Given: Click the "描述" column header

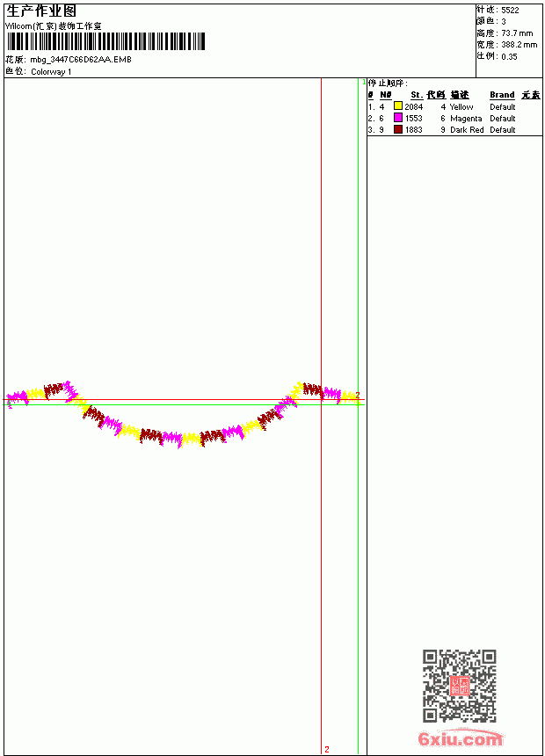Looking at the screenshot, I should 460,95.
